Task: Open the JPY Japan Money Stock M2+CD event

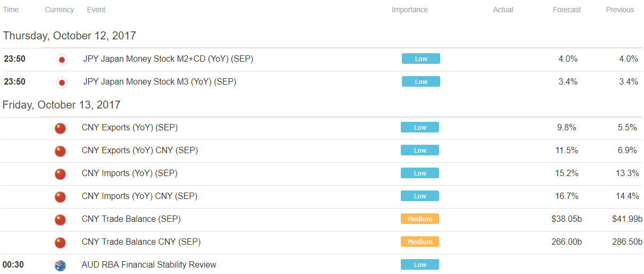Action: point(168,59)
